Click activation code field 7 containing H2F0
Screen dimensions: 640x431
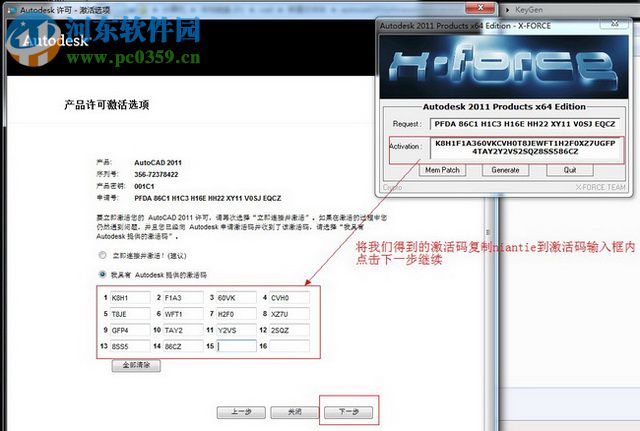coord(236,314)
